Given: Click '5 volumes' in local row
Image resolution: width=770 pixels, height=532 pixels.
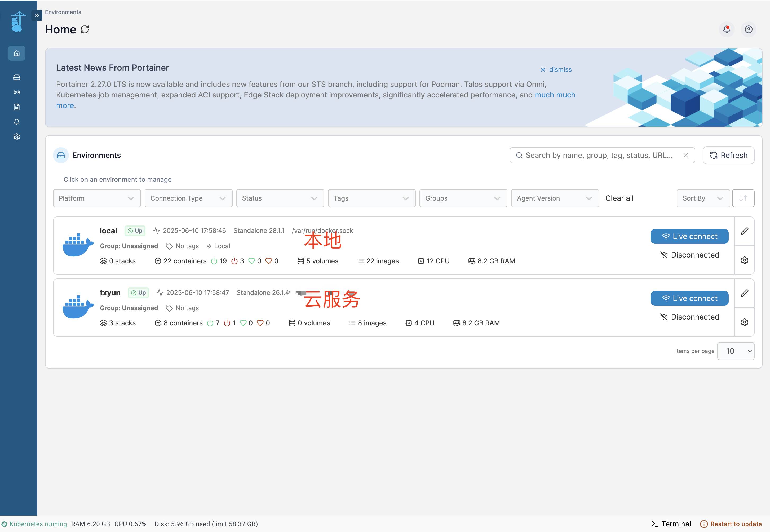Looking at the screenshot, I should (x=318, y=261).
